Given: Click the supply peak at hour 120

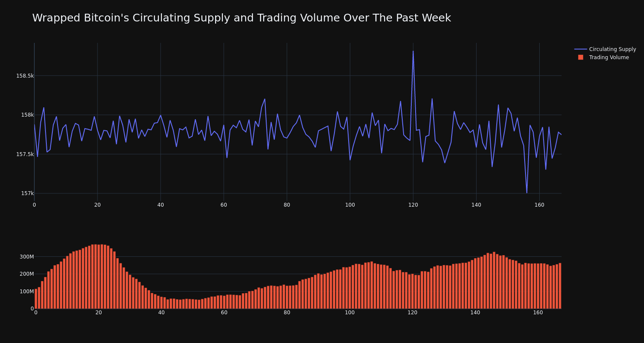Looking at the screenshot, I should 413,51.
